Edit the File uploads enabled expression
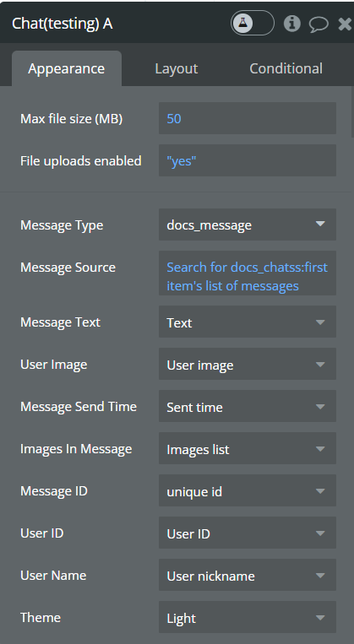The width and height of the screenshot is (354, 644). [x=248, y=160]
